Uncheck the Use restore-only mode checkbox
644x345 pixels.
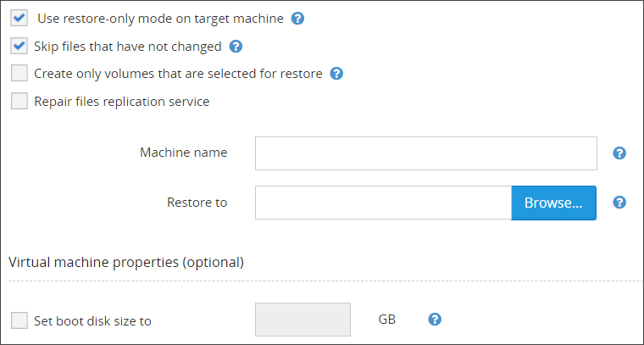[x=19, y=18]
